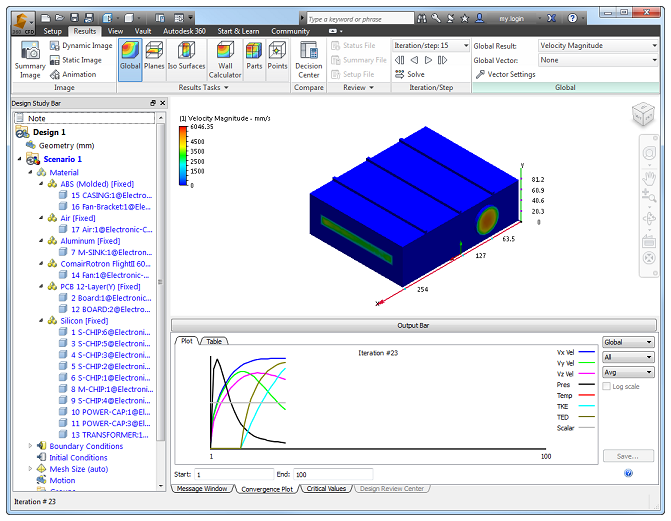Screen dimensions: 671x521
Task: Click the velocity magnitude color legend bar
Action: coord(183,156)
